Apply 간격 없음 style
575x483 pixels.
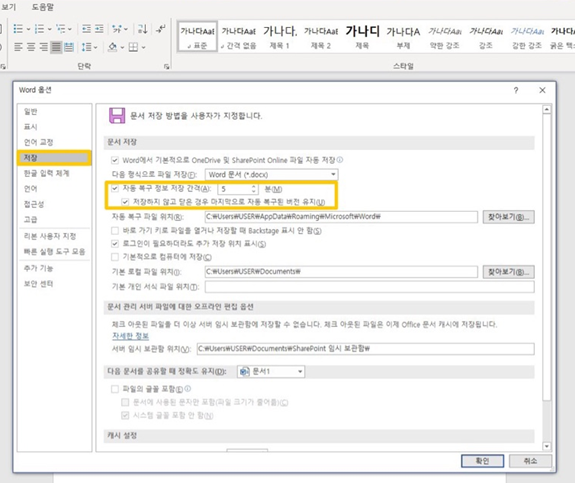coord(239,36)
